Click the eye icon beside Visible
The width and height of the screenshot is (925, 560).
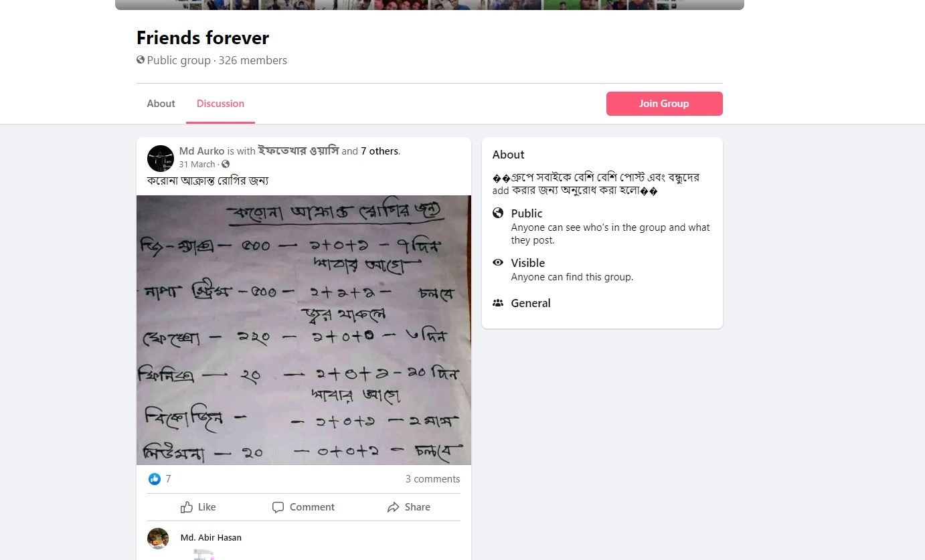point(498,263)
